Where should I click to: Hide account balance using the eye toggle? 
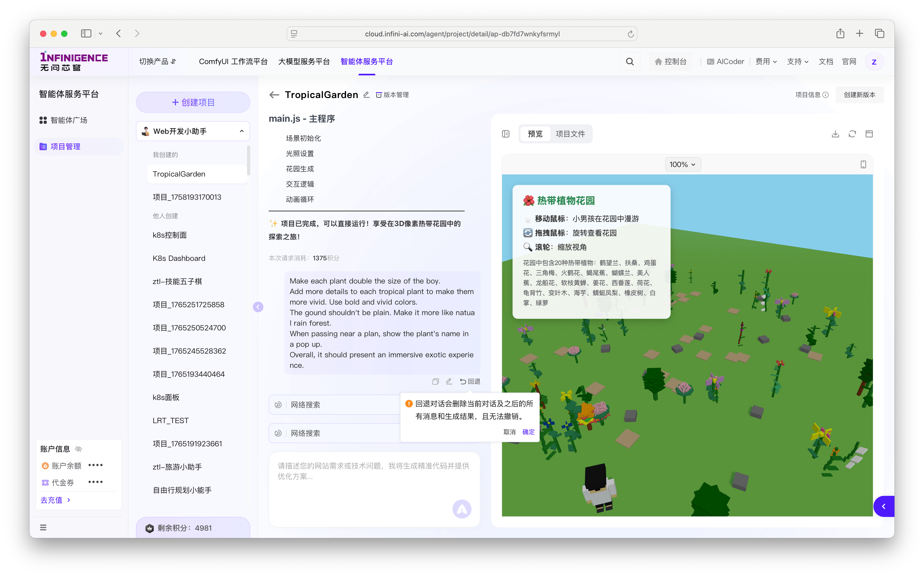point(79,449)
